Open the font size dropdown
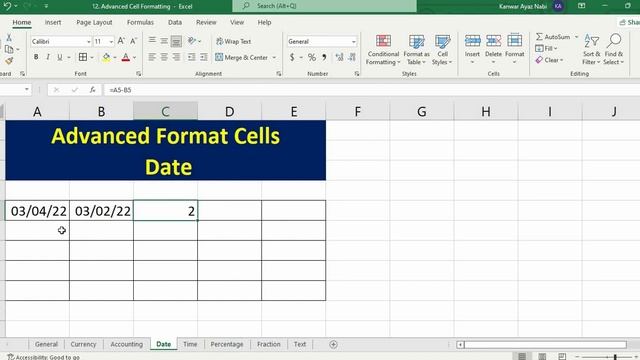The height and width of the screenshot is (360, 640). click(x=111, y=42)
